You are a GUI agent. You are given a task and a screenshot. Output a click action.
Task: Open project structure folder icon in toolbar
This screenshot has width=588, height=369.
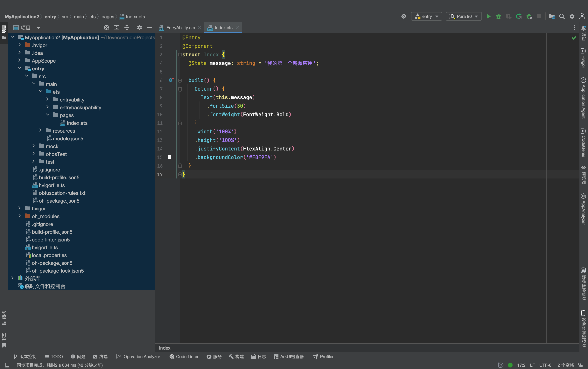552,16
